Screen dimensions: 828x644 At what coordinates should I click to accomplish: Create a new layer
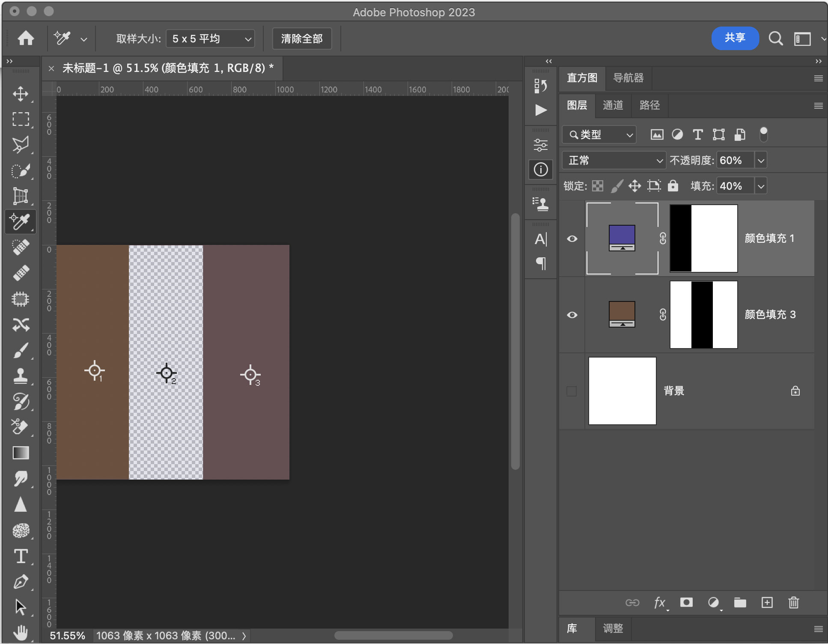click(x=767, y=602)
